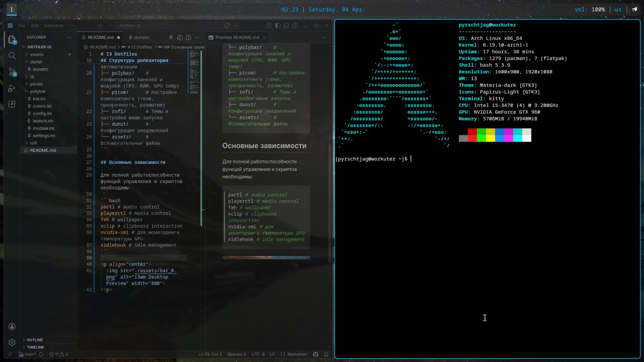Open Explorer views and more actions ellipsis
Screen dimensions: 644x362
pos(69,37)
